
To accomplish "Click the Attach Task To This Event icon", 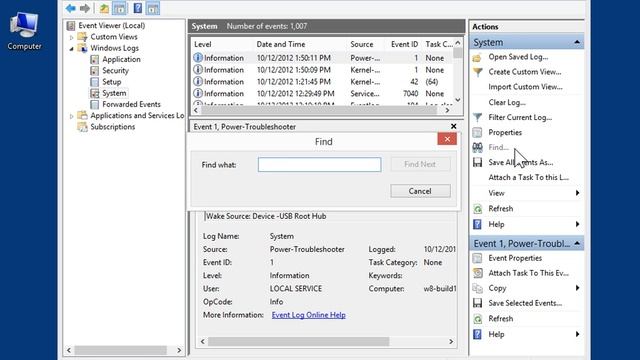I will [477, 273].
